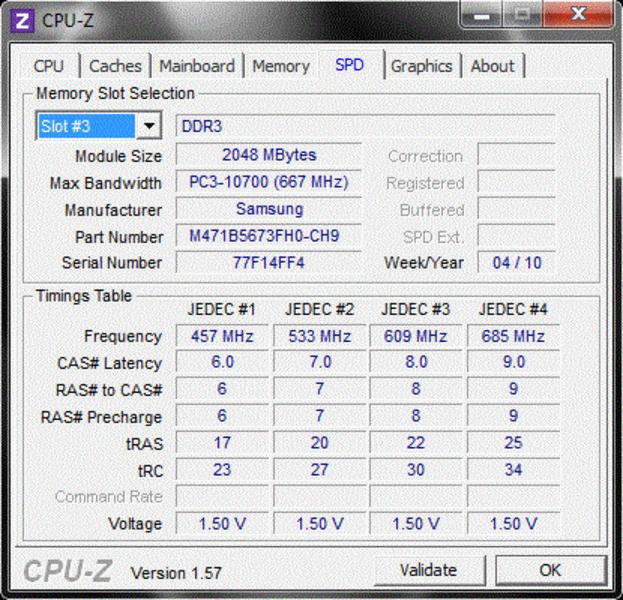Click the CPU-Z purple Z title icon

click(22, 21)
